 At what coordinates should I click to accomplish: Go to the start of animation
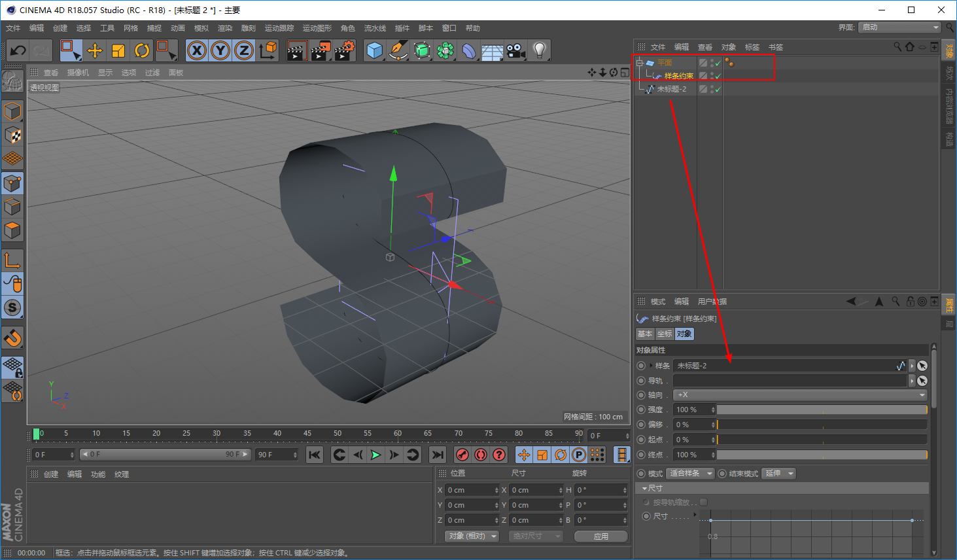315,455
